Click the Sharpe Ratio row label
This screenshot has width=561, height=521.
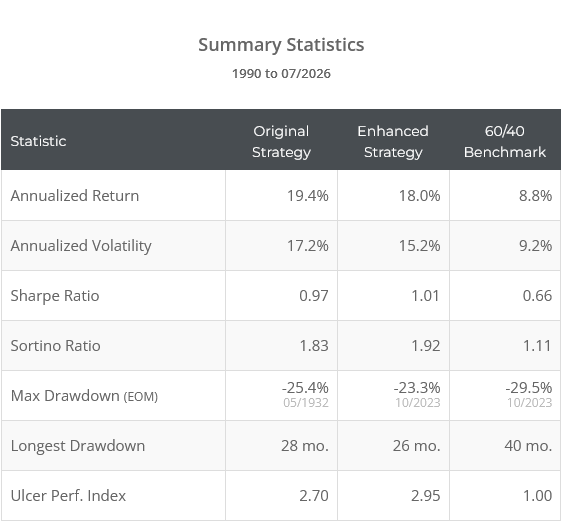click(55, 296)
